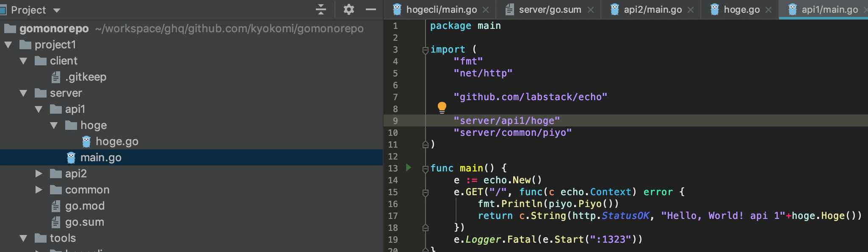This screenshot has width=868, height=252.
Task: Click line number 9 in the gutter
Action: [x=395, y=121]
